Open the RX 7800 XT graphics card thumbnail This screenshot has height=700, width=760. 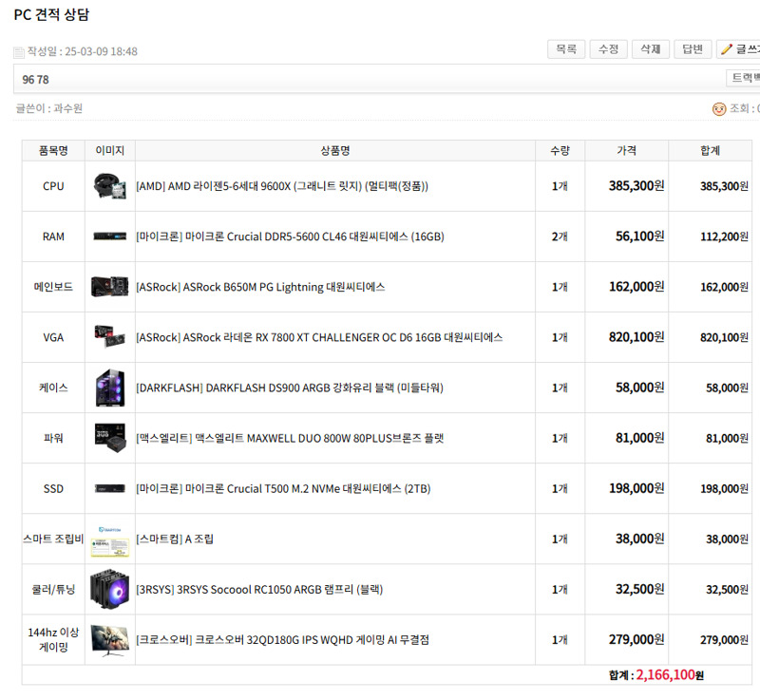(110, 336)
